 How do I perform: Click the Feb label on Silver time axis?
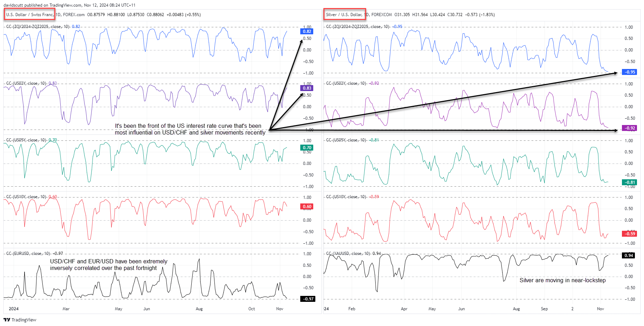[x=352, y=309]
